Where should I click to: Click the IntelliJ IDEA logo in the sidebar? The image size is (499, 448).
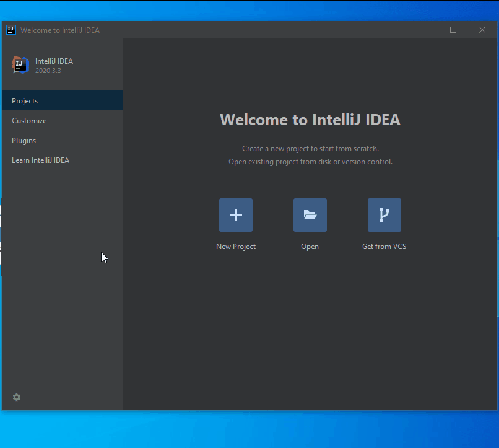coord(20,65)
